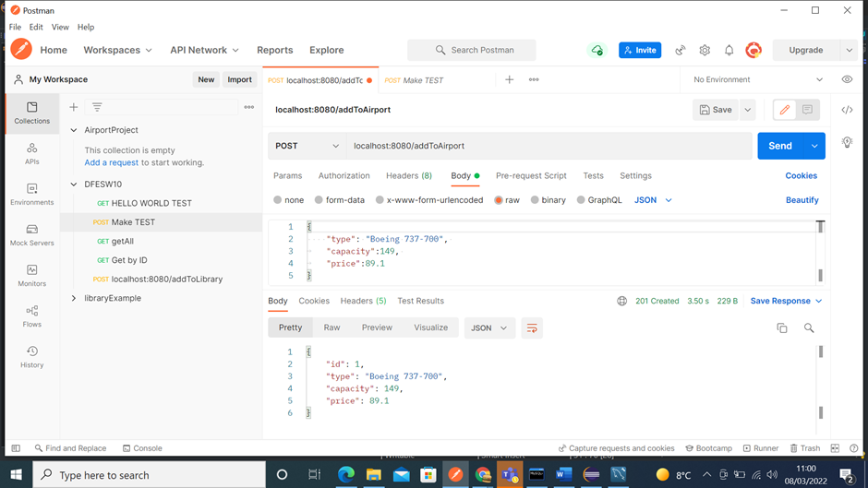Click the environment quick look eye icon
Screen dimensions: 868x488
[847, 79]
